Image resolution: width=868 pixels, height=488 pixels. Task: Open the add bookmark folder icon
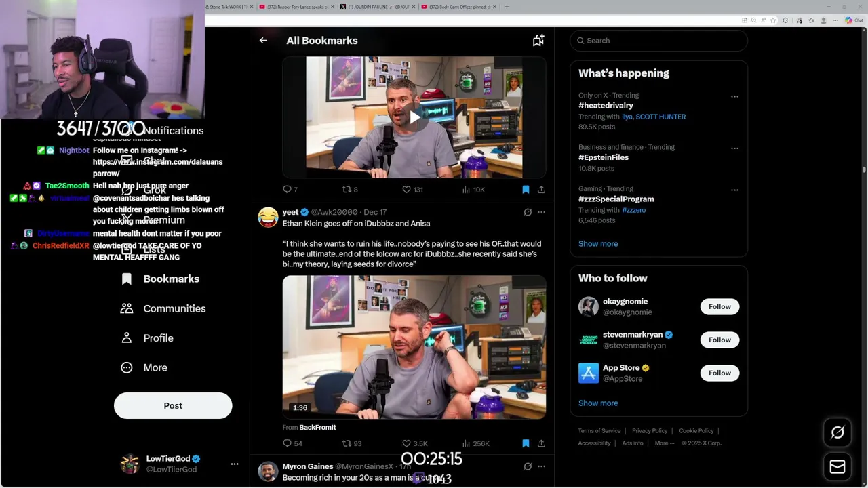[x=538, y=41]
